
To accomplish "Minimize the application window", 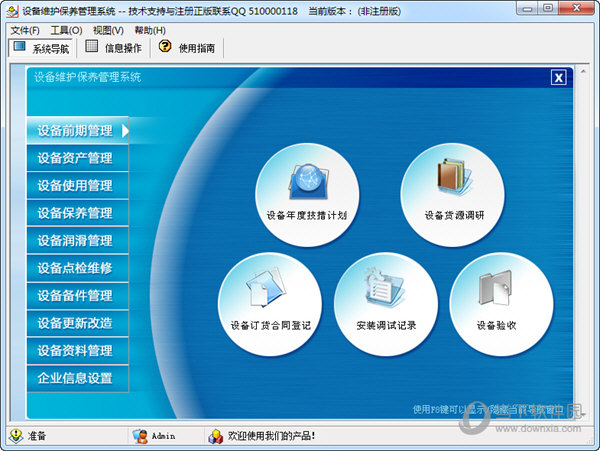I will click(528, 8).
